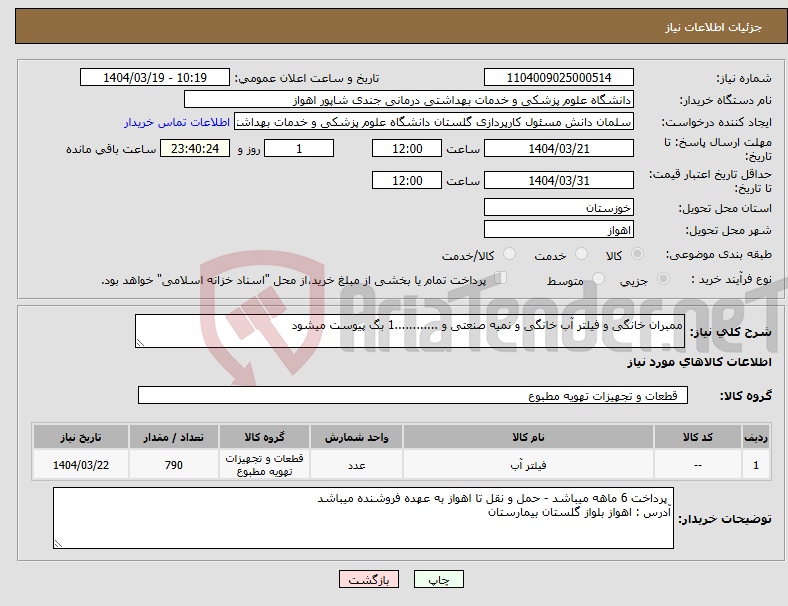This screenshot has width=788, height=606.
Task: Click the row number cell 1
Action: click(x=755, y=465)
